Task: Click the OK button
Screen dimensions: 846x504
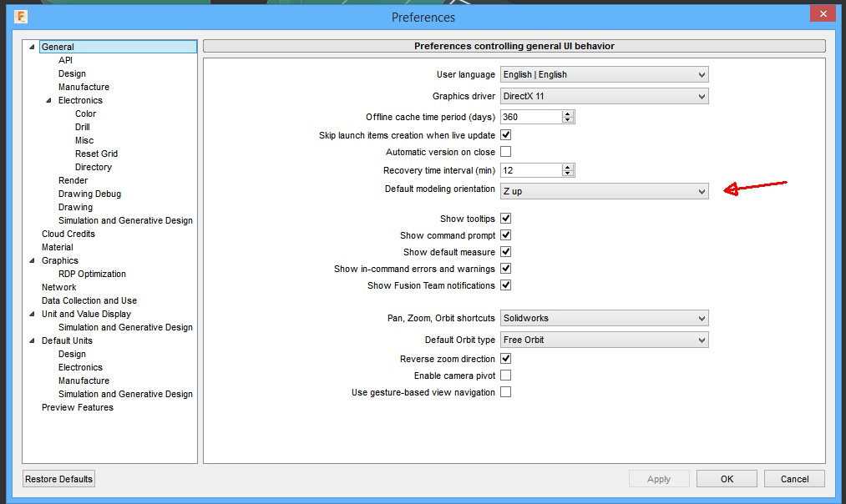Action: 727,479
